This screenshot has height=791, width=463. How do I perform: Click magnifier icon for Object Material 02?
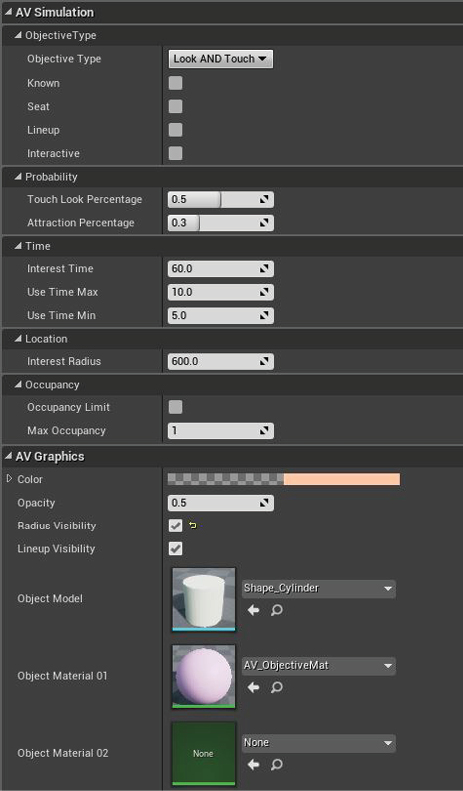coord(276,765)
